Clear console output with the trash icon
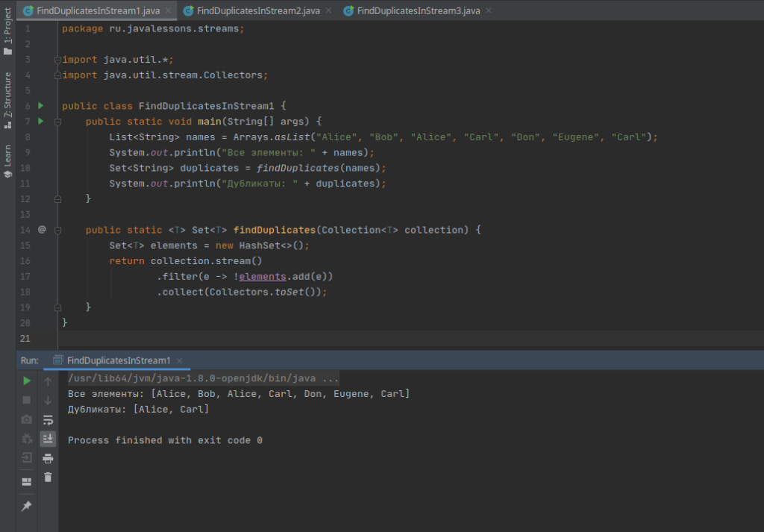This screenshot has width=764, height=532. tap(48, 478)
